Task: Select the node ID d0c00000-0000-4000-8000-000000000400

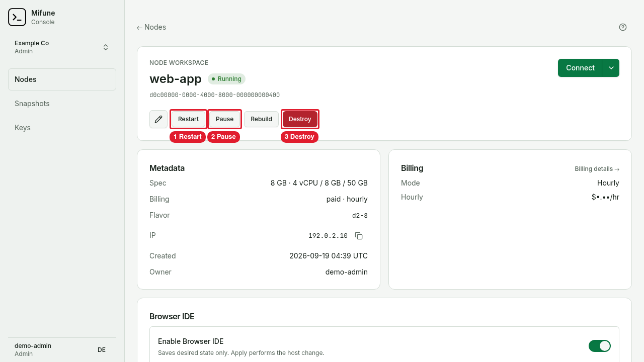Action: pyautogui.click(x=214, y=95)
